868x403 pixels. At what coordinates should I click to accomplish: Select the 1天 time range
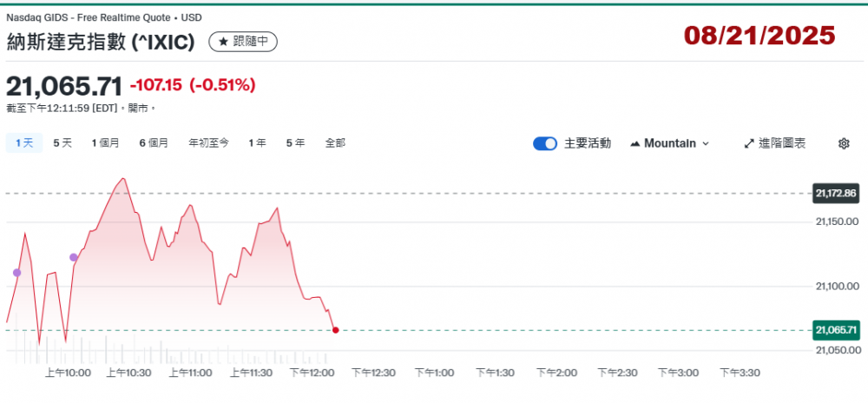(x=23, y=142)
